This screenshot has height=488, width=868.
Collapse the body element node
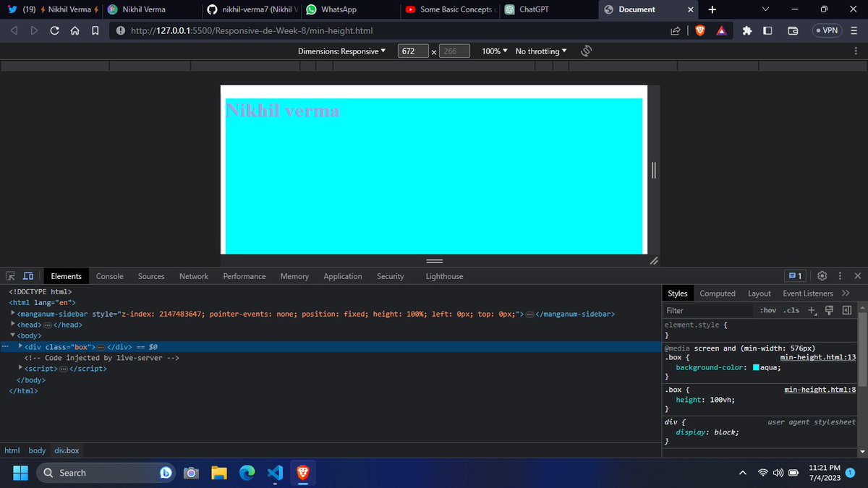12,335
